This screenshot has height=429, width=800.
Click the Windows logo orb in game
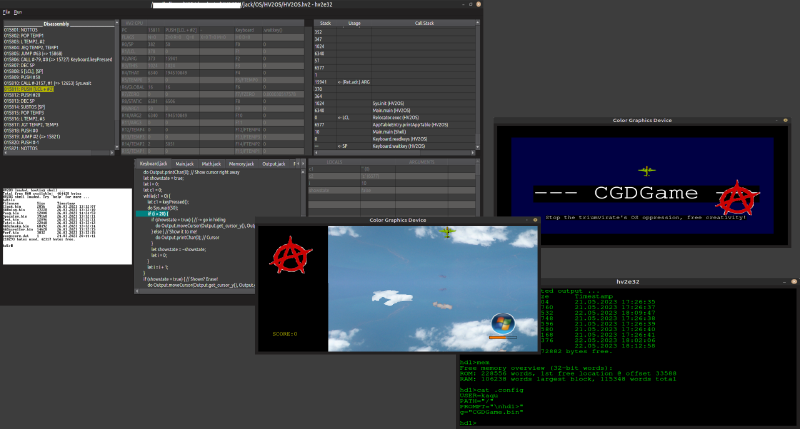click(503, 324)
